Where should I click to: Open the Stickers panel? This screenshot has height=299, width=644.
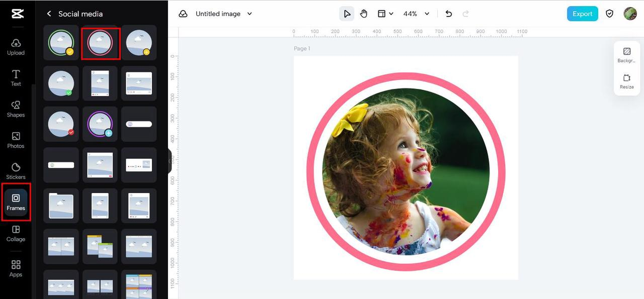(16, 171)
